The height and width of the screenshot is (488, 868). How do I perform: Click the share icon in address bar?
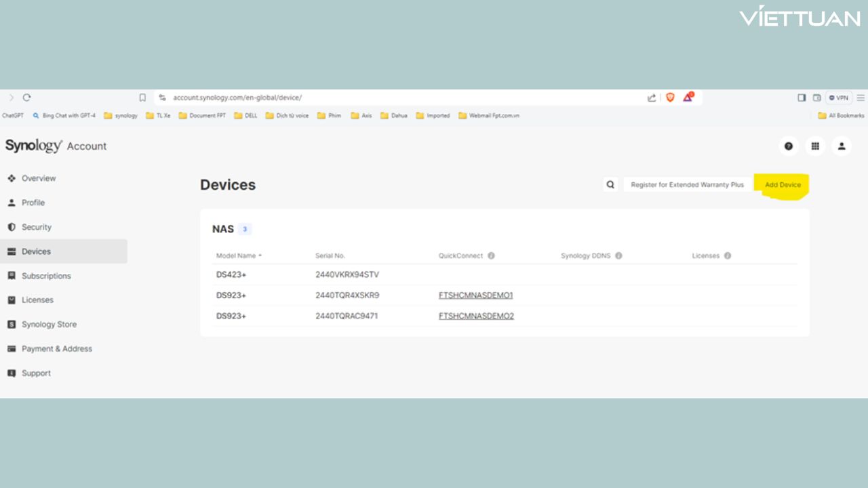(x=652, y=98)
